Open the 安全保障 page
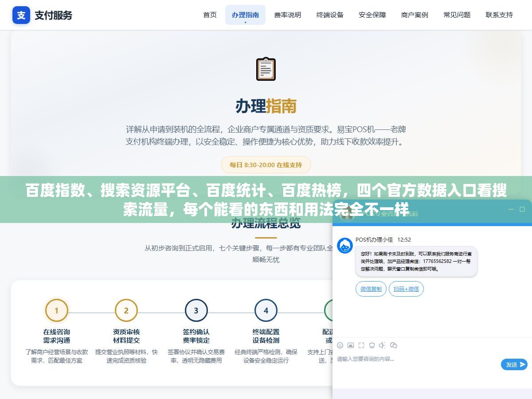This screenshot has height=399, width=532. pyautogui.click(x=372, y=15)
